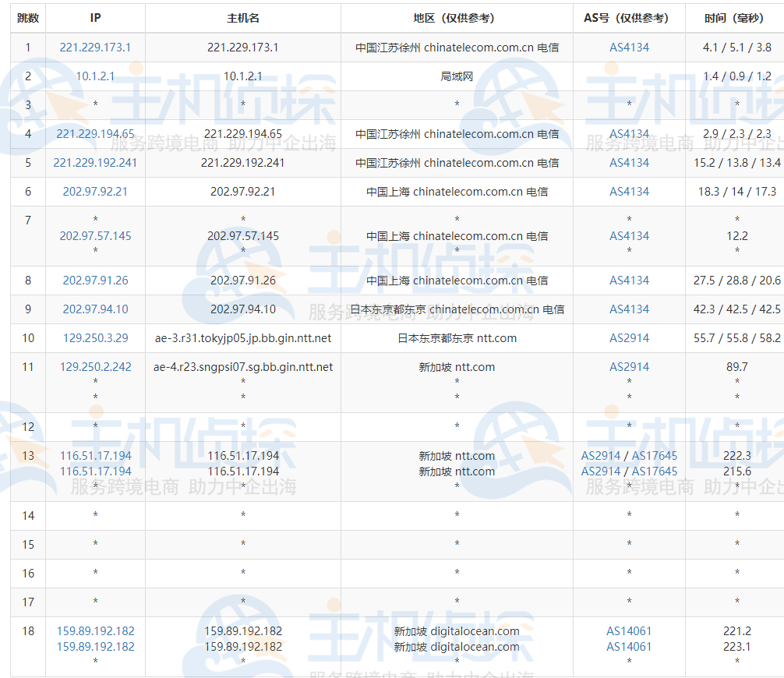
Task: Open IP link 221.229.173.1
Action: 95,48
